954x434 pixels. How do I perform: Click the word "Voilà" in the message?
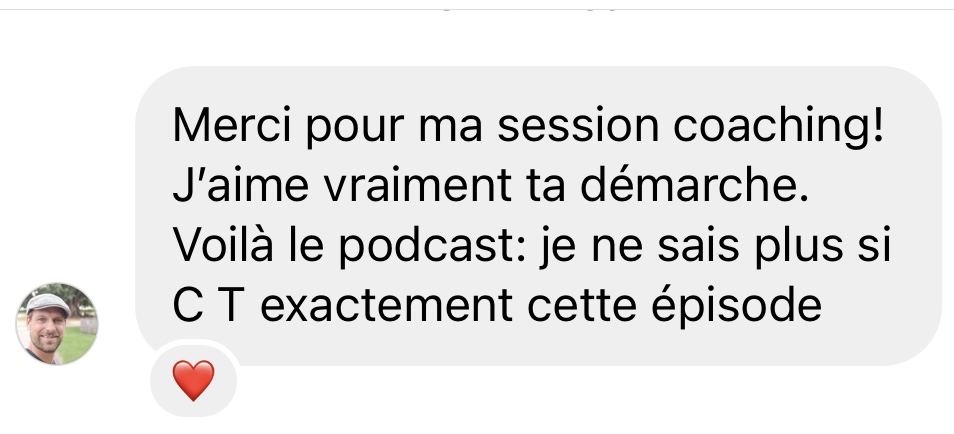223,245
